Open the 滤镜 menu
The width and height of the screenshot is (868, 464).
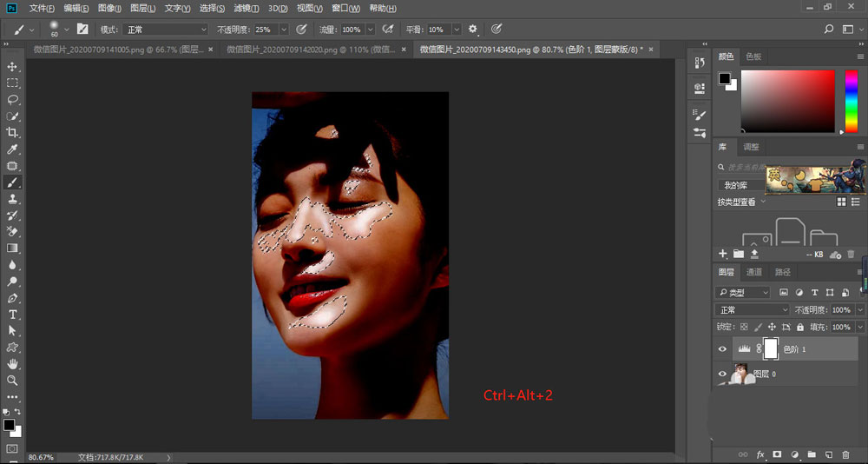click(247, 8)
